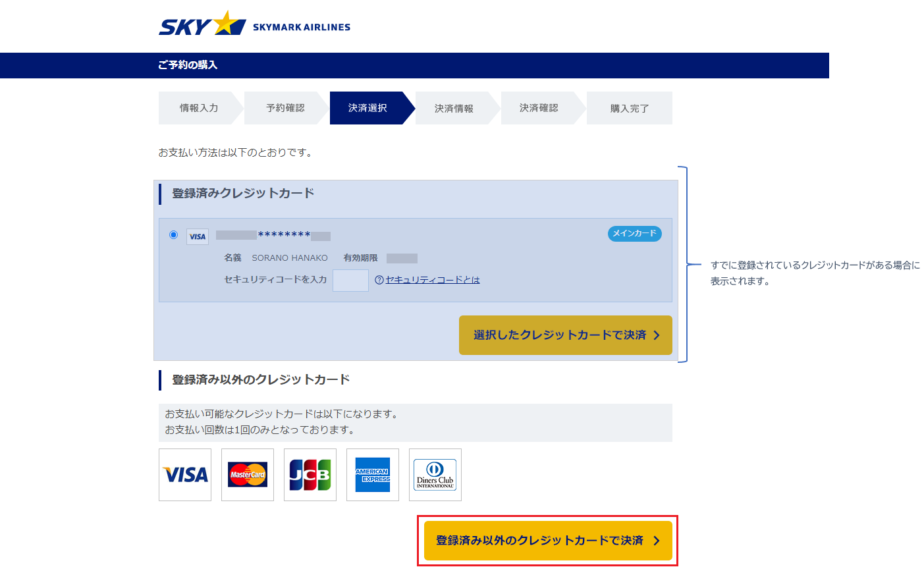Click the small VISA icon on registered card
The image size is (924, 569).
(198, 236)
